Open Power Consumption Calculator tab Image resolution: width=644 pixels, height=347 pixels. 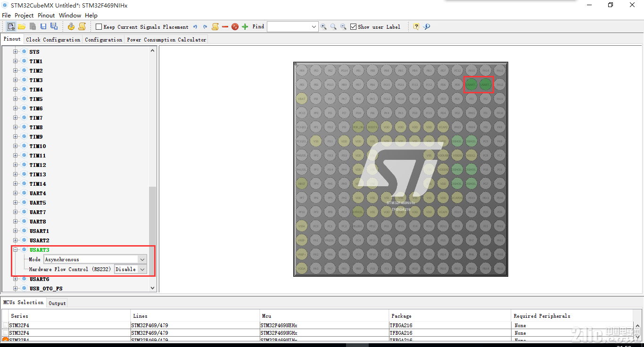pos(166,40)
